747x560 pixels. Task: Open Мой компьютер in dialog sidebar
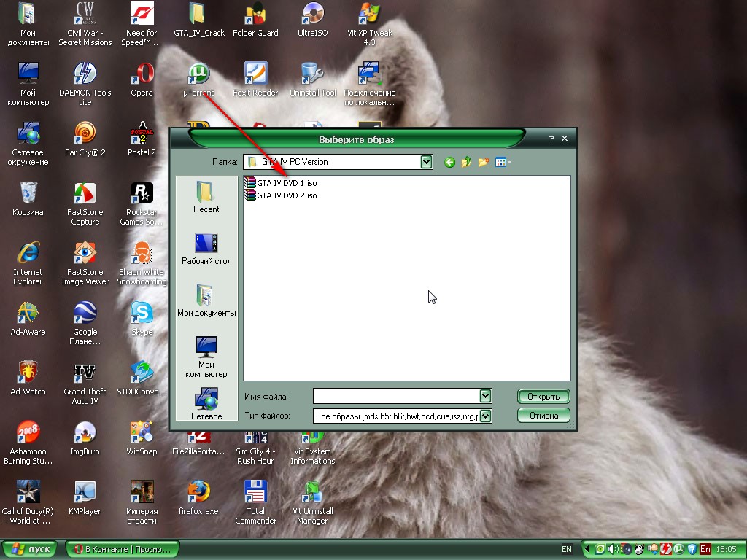tap(206, 357)
